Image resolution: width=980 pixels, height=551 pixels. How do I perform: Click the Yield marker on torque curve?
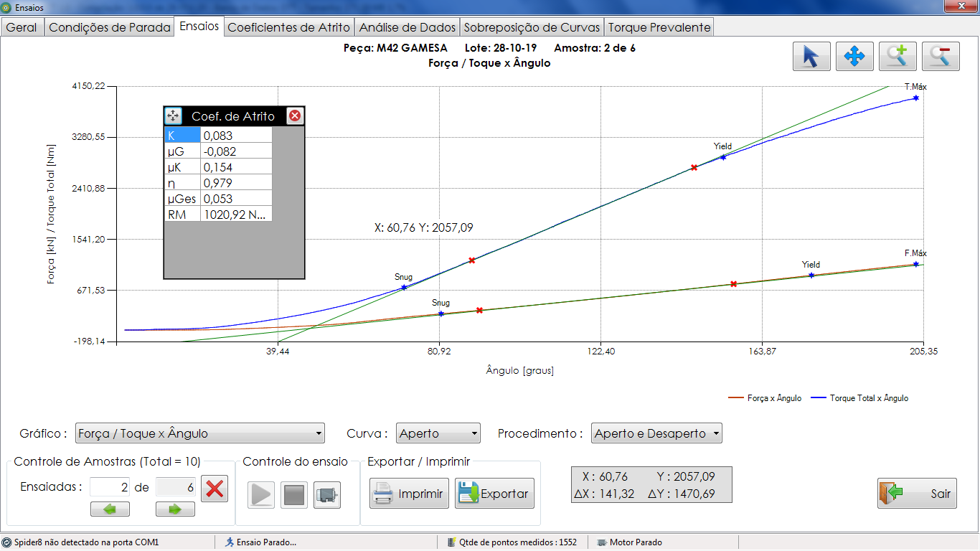pyautogui.click(x=723, y=156)
